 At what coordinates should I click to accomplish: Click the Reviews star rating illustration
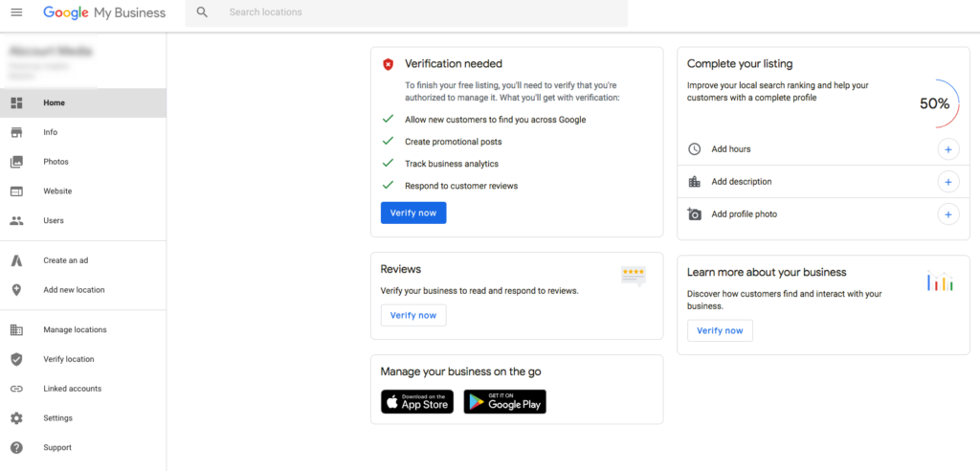(634, 276)
